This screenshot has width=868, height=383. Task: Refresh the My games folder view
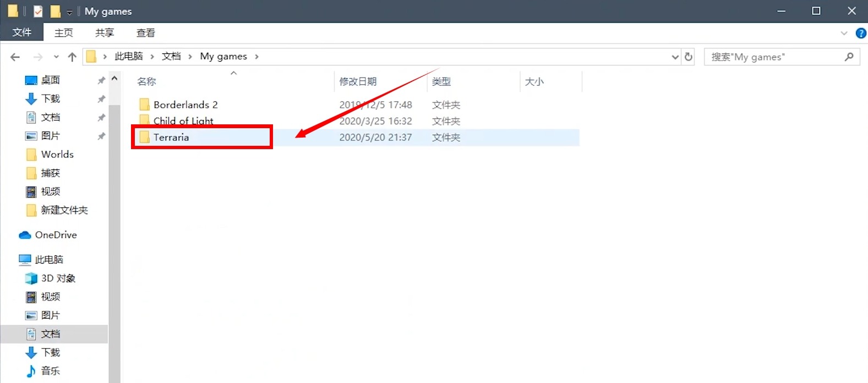pyautogui.click(x=689, y=57)
